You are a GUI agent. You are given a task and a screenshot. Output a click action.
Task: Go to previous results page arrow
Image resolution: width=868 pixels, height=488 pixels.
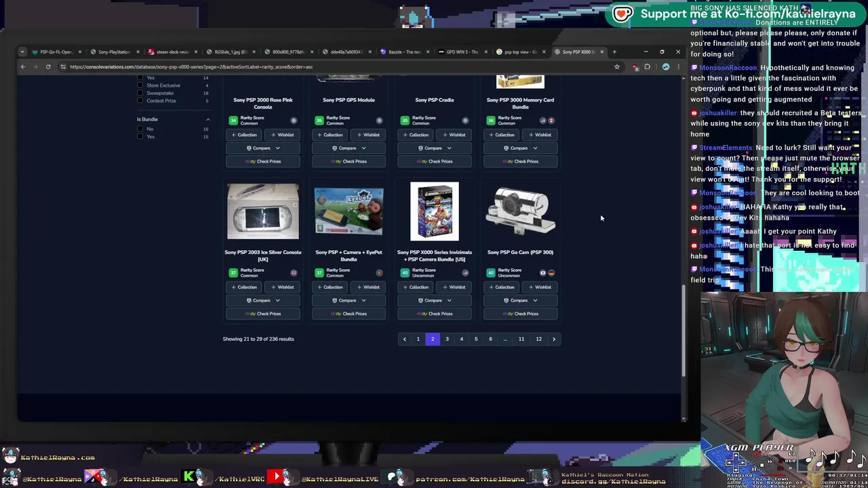404,339
